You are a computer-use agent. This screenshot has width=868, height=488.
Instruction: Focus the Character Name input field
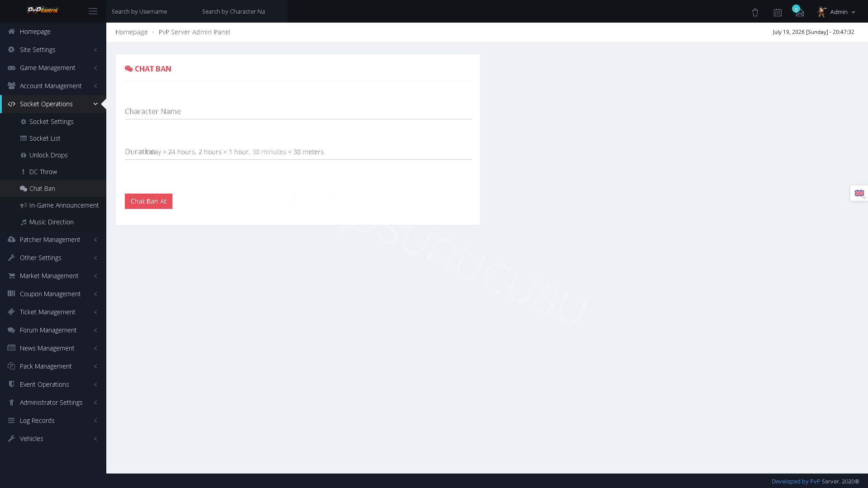click(x=298, y=111)
